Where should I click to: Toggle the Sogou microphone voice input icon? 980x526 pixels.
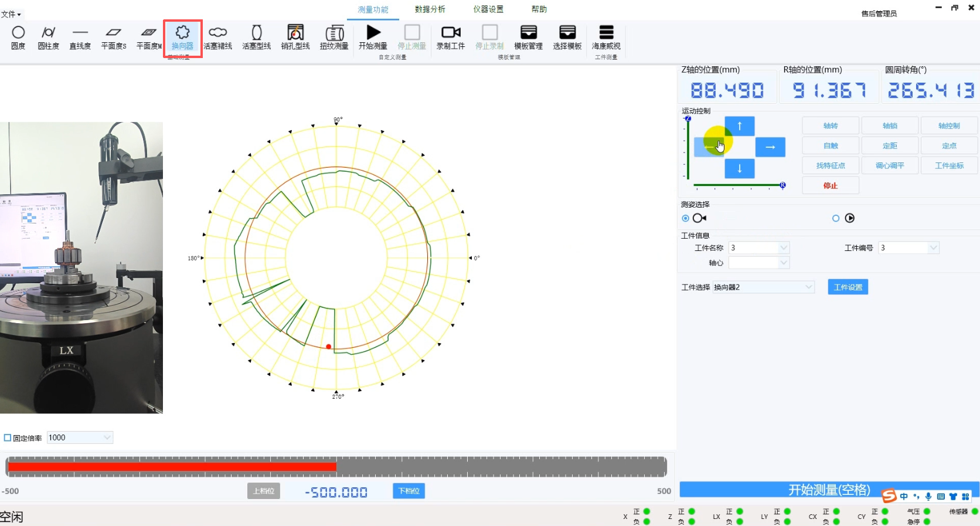click(928, 497)
